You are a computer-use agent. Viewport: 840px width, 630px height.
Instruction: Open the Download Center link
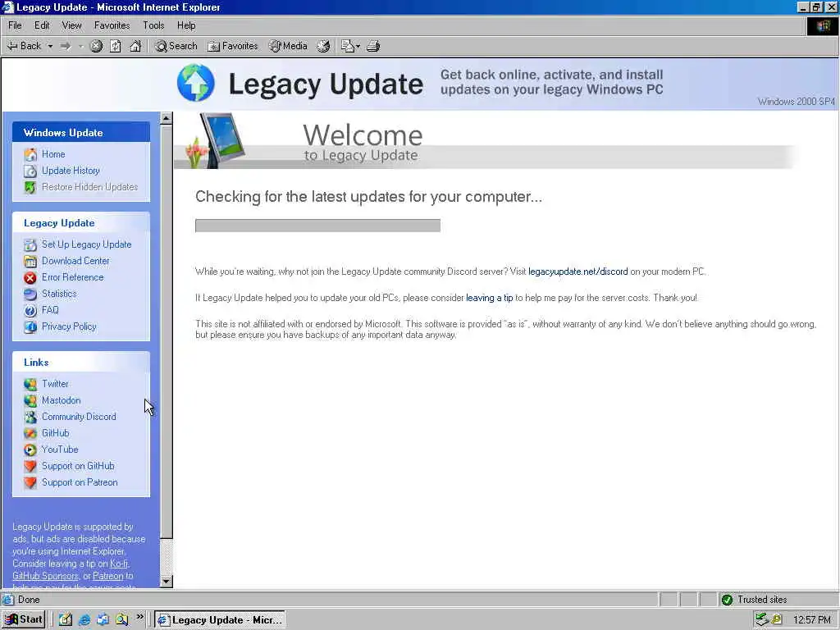75,260
